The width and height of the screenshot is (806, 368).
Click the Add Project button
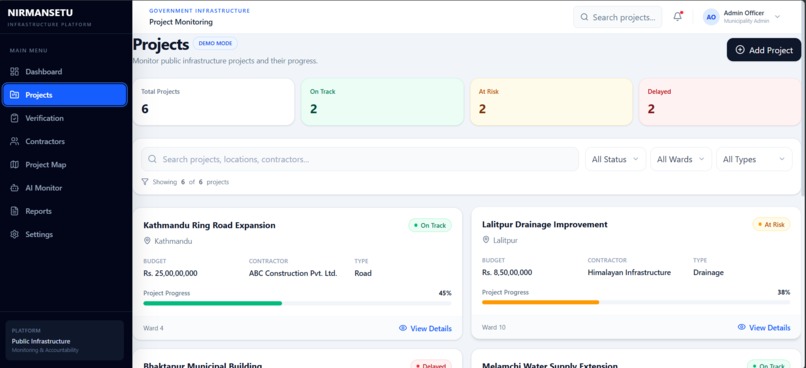764,50
